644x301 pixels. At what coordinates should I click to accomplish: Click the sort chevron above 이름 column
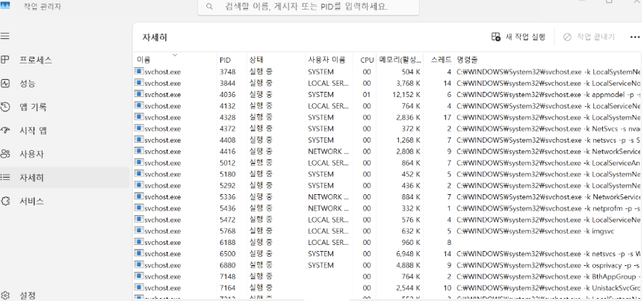click(x=175, y=55)
